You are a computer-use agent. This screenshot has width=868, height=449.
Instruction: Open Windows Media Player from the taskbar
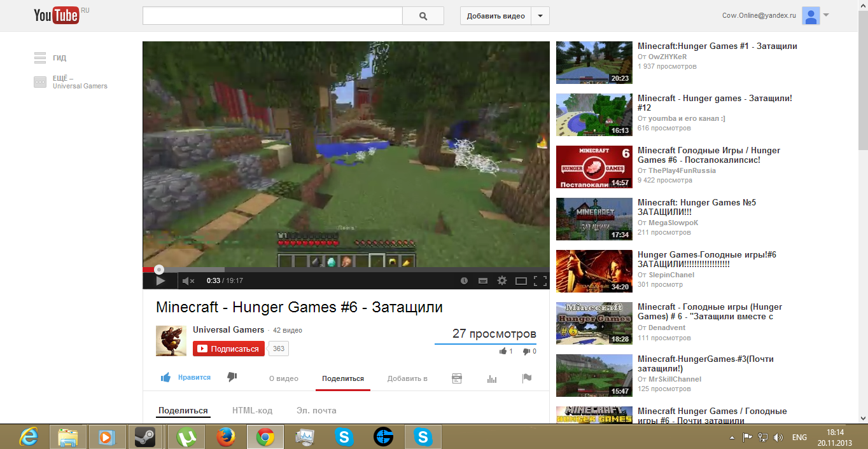point(106,437)
